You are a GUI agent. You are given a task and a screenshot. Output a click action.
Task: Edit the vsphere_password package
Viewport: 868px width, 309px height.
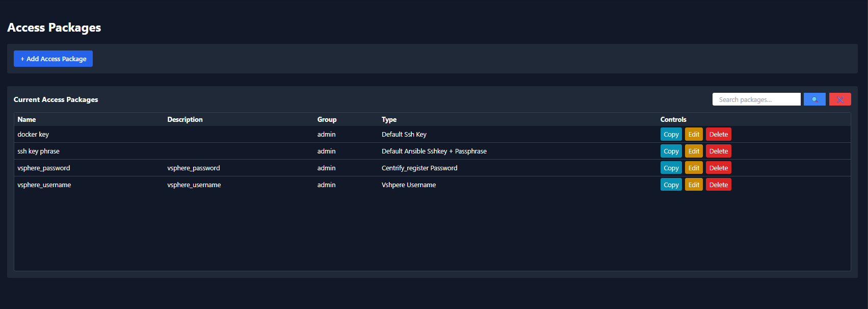coord(694,168)
